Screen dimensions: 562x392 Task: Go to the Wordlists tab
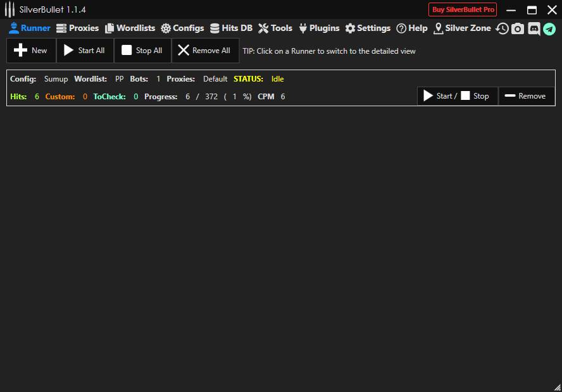point(130,28)
